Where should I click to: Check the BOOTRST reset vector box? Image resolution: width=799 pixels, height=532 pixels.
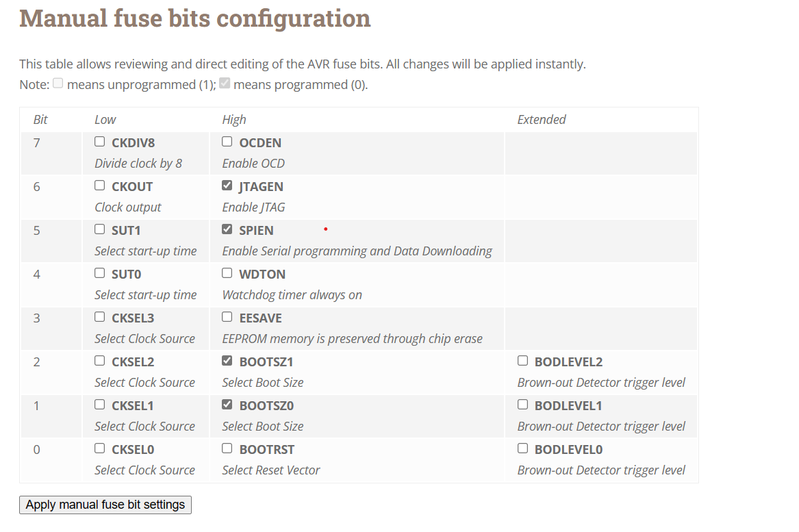(x=227, y=448)
